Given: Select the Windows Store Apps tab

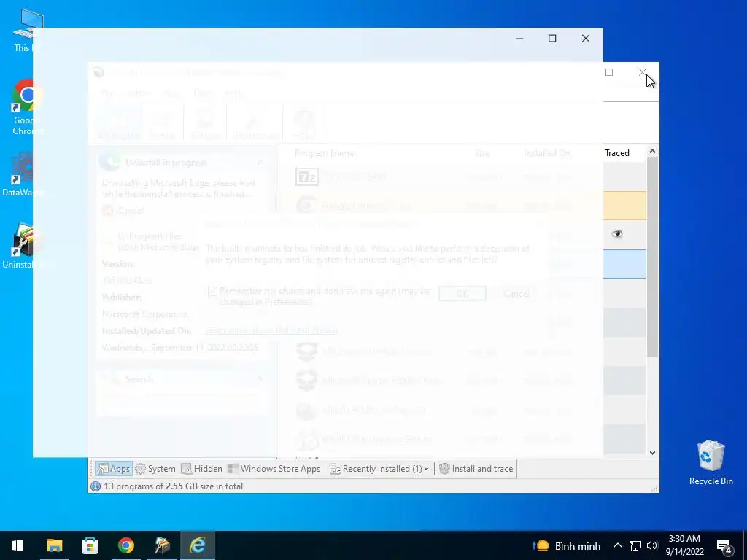Looking at the screenshot, I should [x=274, y=469].
